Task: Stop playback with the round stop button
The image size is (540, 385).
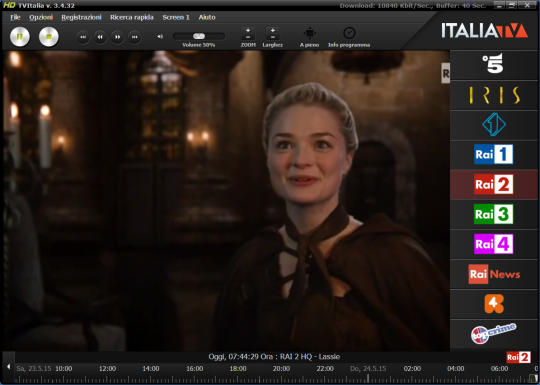Action: [49, 37]
